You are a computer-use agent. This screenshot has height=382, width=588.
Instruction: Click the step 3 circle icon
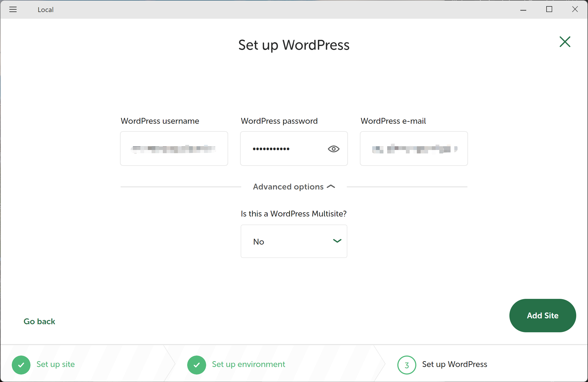point(406,365)
